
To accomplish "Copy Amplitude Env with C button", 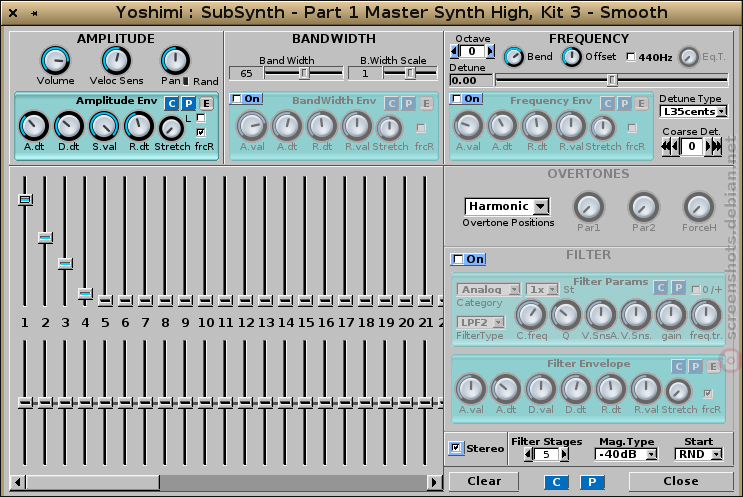I will tap(172, 104).
